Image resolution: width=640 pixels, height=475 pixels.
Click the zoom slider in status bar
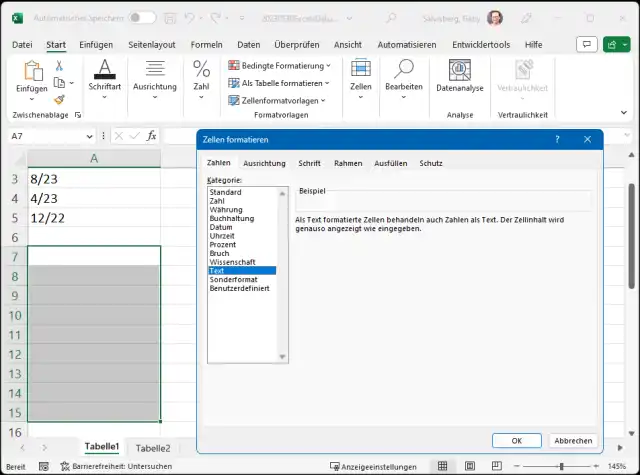[x=560, y=466]
